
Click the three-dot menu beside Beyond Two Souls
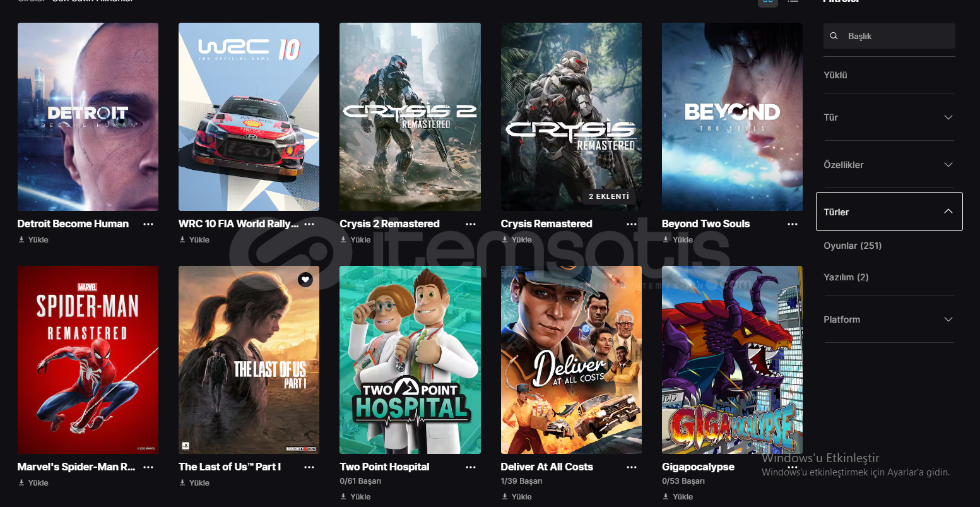point(793,224)
